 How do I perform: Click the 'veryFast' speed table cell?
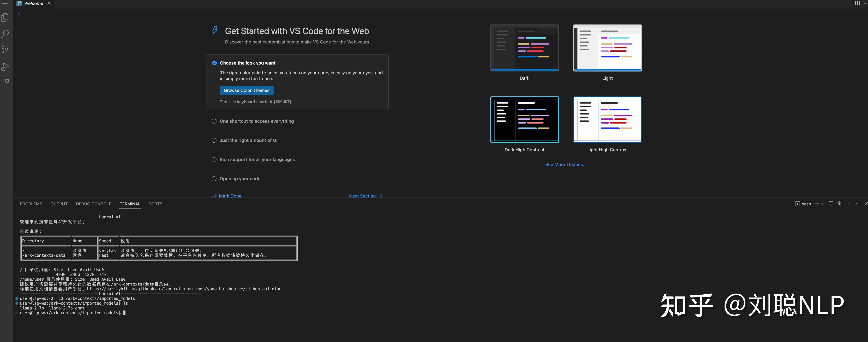click(109, 250)
